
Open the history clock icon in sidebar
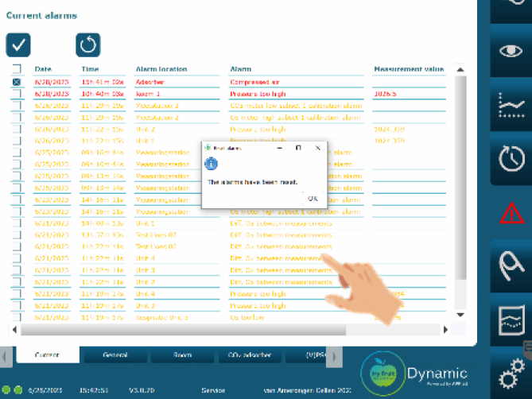[x=510, y=158]
